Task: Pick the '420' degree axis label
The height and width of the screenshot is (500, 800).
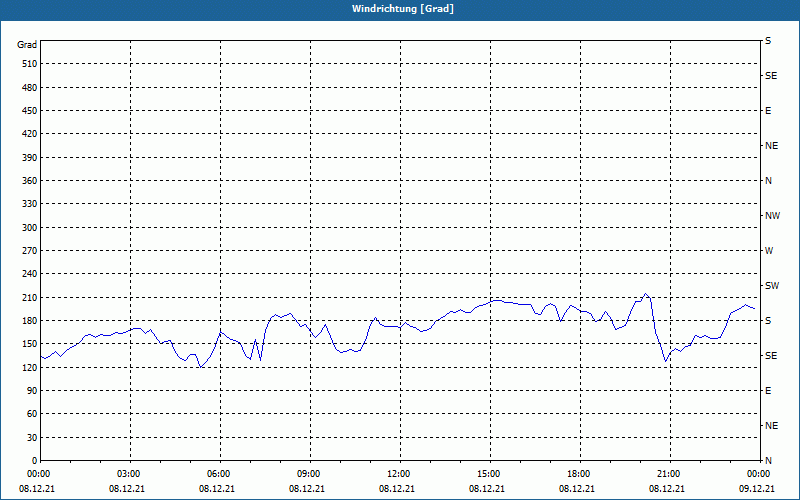Action: (x=30, y=134)
